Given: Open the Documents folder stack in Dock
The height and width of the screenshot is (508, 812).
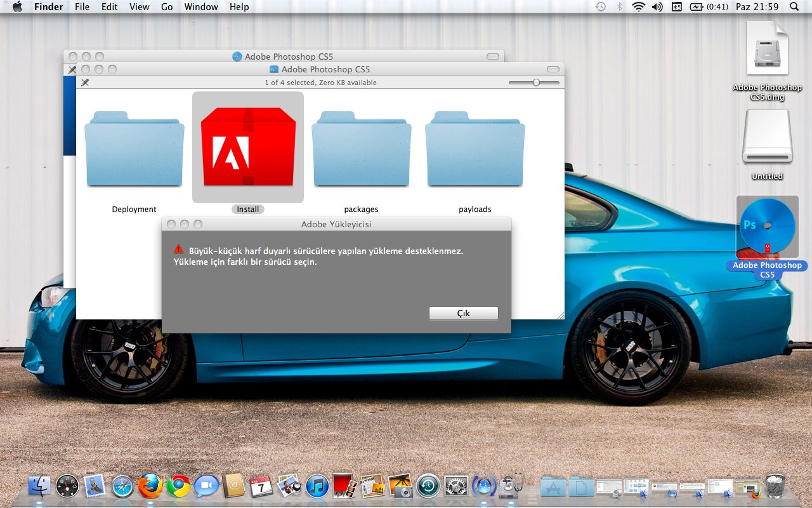Looking at the screenshot, I should (582, 487).
